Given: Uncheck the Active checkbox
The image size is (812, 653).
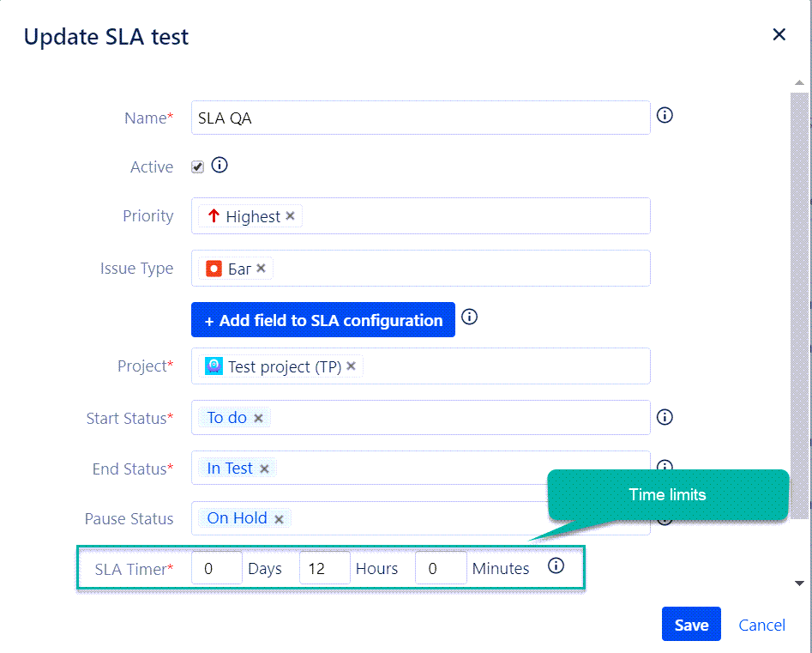Looking at the screenshot, I should coord(198,167).
